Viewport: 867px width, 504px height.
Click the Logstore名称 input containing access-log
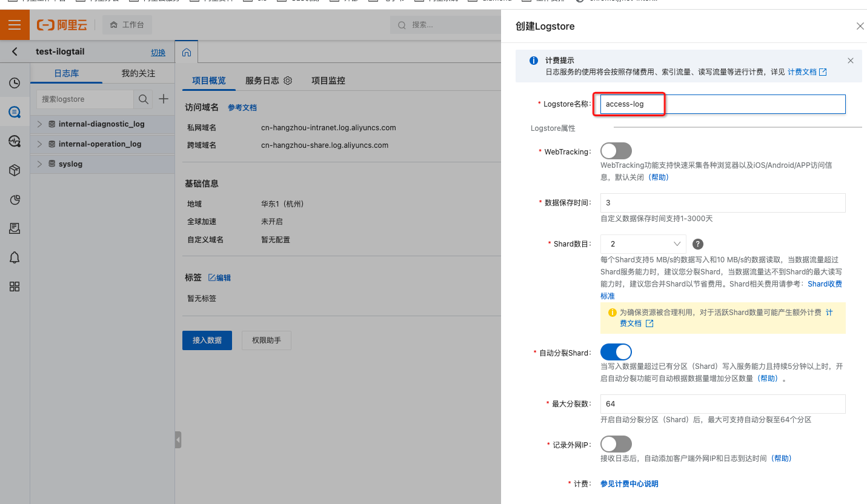click(630, 104)
